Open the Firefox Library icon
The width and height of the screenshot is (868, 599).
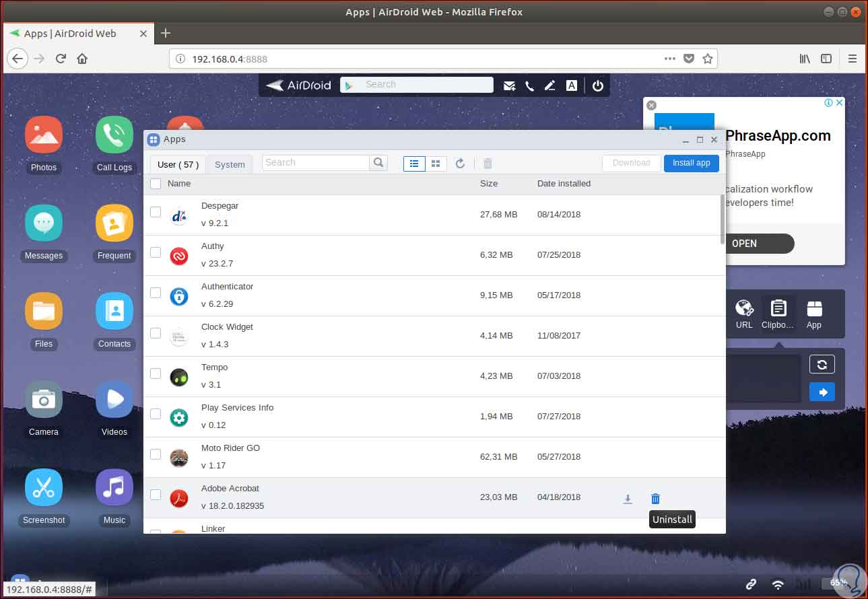805,59
